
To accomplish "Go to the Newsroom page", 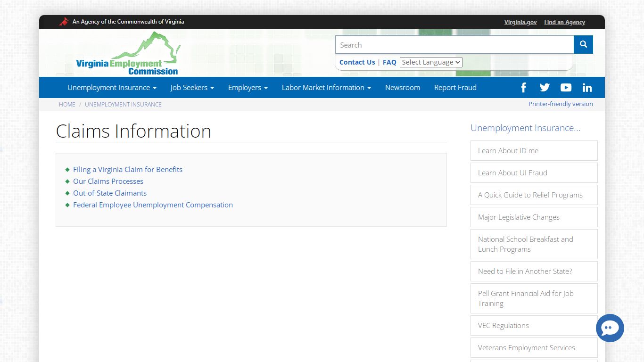I will coord(403,88).
